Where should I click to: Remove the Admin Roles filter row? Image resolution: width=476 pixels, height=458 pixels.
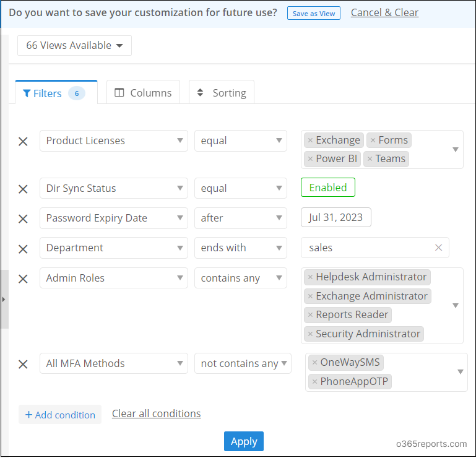coord(23,279)
